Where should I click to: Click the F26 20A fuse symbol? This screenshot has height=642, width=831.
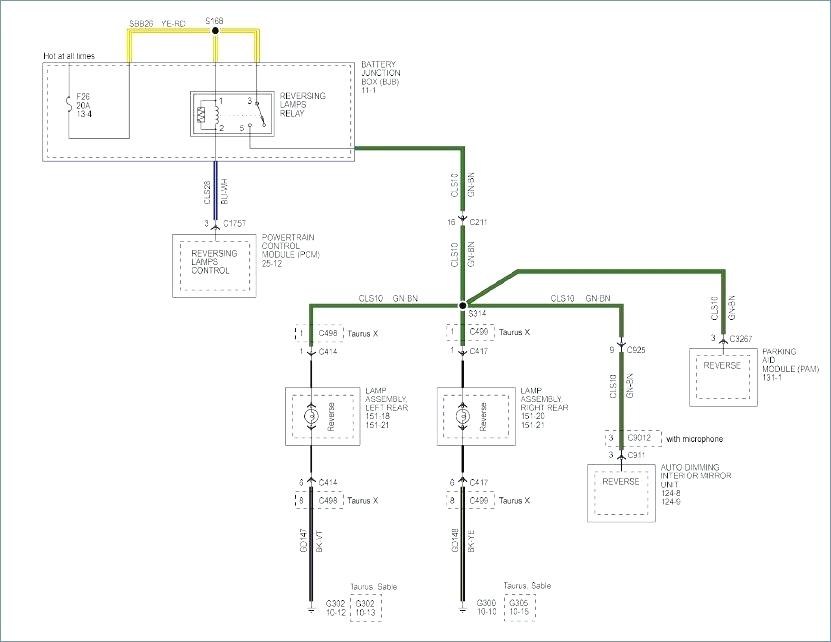(69, 105)
